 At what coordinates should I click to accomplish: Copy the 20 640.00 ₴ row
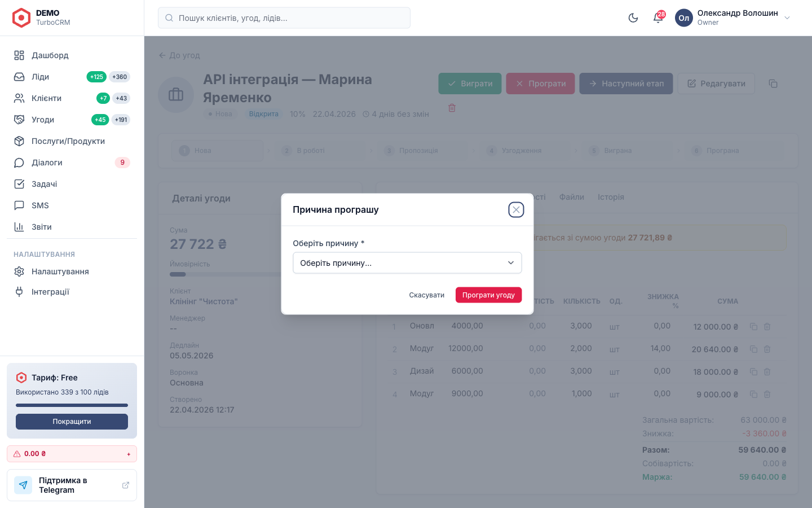pyautogui.click(x=753, y=349)
